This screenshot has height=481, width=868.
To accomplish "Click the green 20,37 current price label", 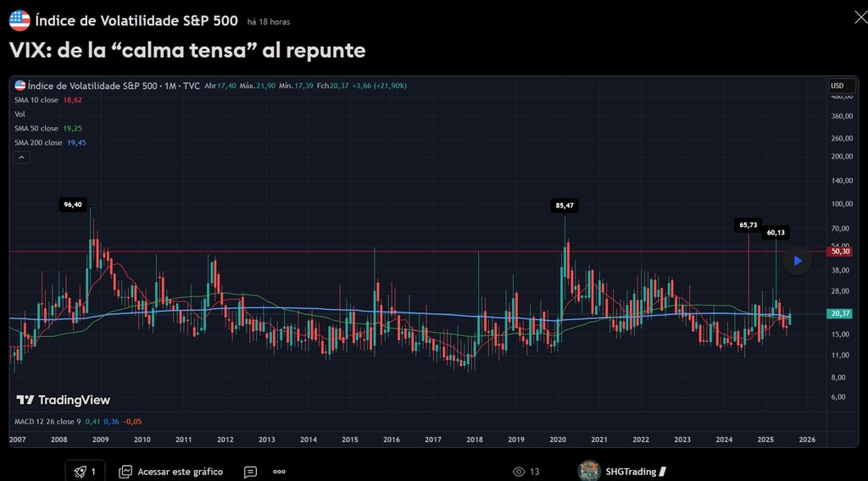I will coord(840,313).
